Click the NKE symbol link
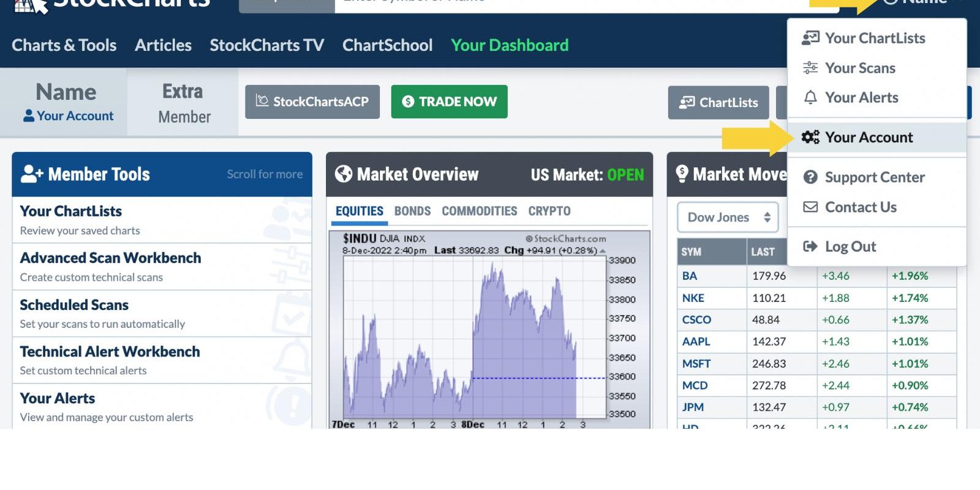This screenshot has width=980, height=490. (x=693, y=298)
